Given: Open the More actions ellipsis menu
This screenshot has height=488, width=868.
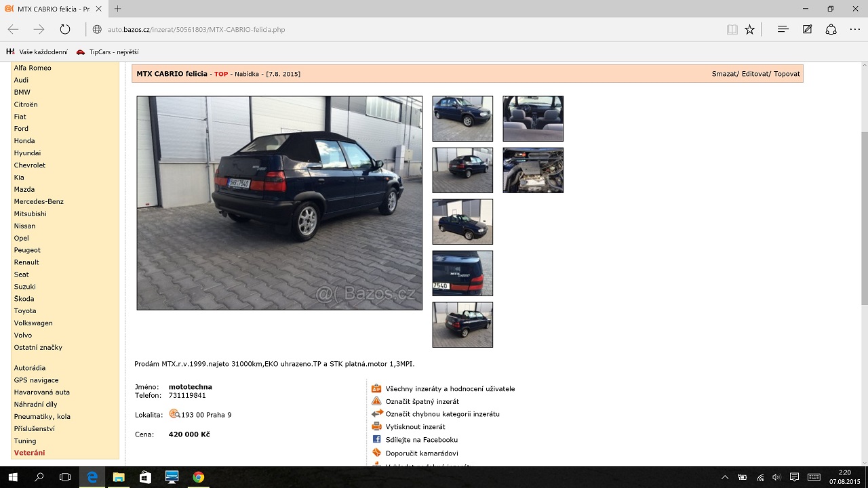Looking at the screenshot, I should [854, 29].
